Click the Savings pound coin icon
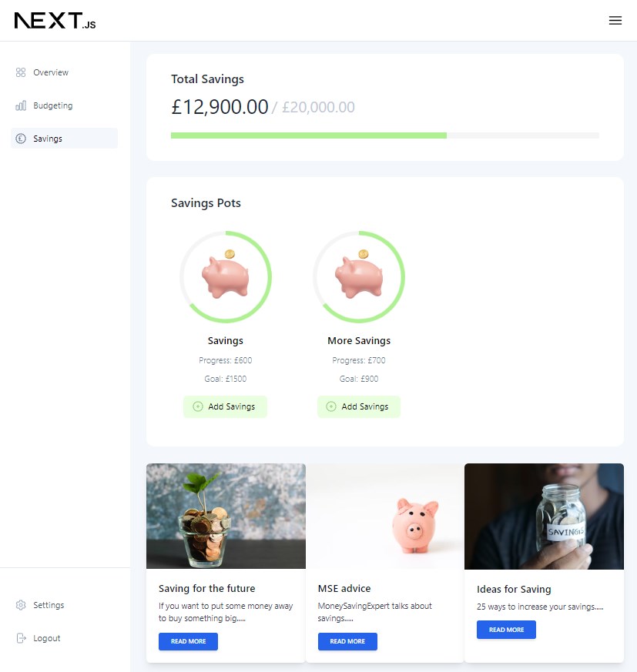 [x=21, y=139]
